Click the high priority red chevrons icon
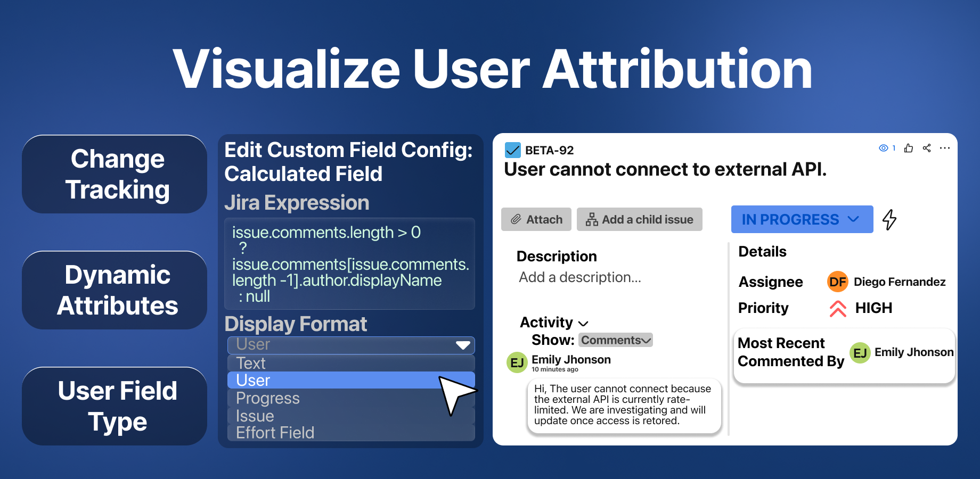This screenshot has width=980, height=479. (x=838, y=308)
